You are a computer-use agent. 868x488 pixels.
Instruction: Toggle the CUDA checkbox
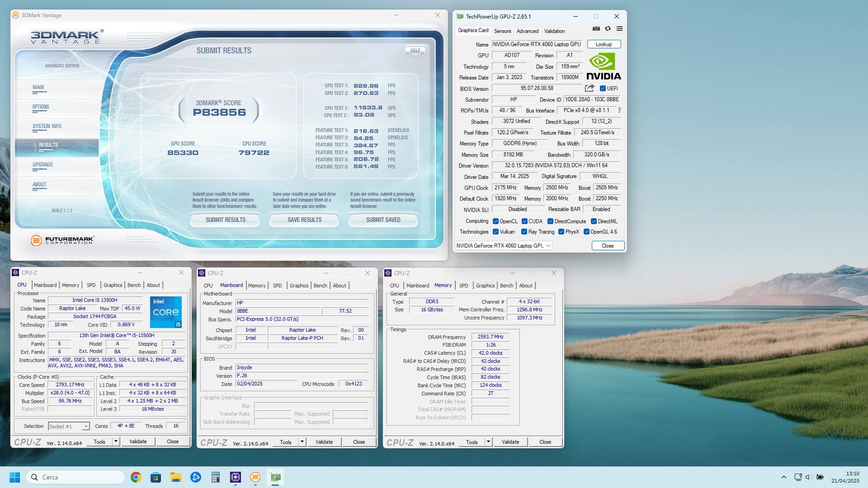(x=524, y=221)
